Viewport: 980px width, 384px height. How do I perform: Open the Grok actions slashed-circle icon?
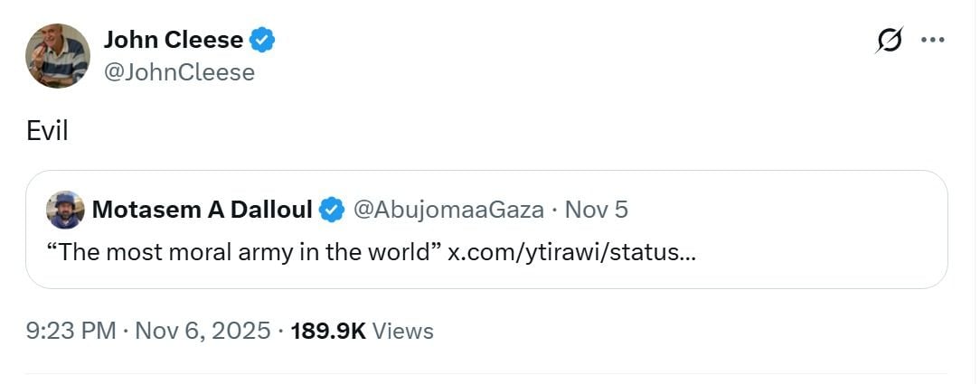coord(890,41)
